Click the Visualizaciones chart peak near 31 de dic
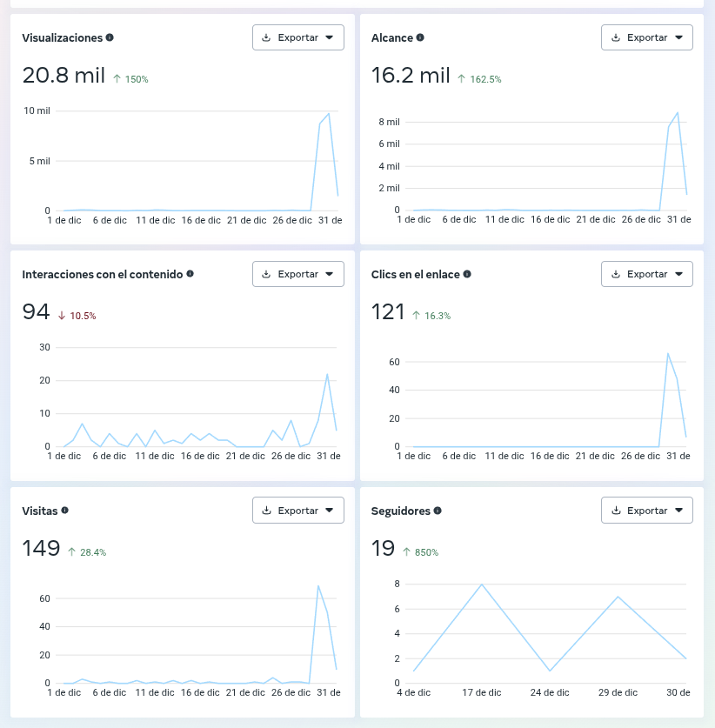Viewport: 715px width, 728px height. pos(329,114)
